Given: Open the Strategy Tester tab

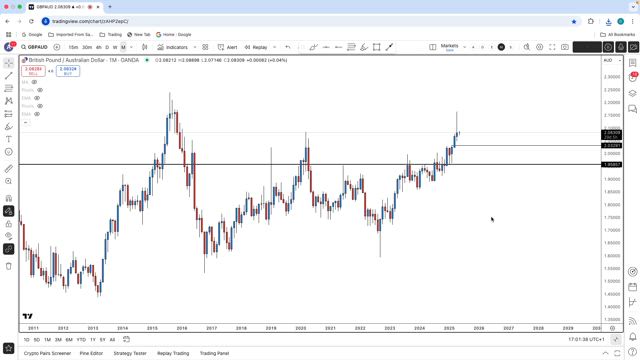Looking at the screenshot, I should click(130, 353).
